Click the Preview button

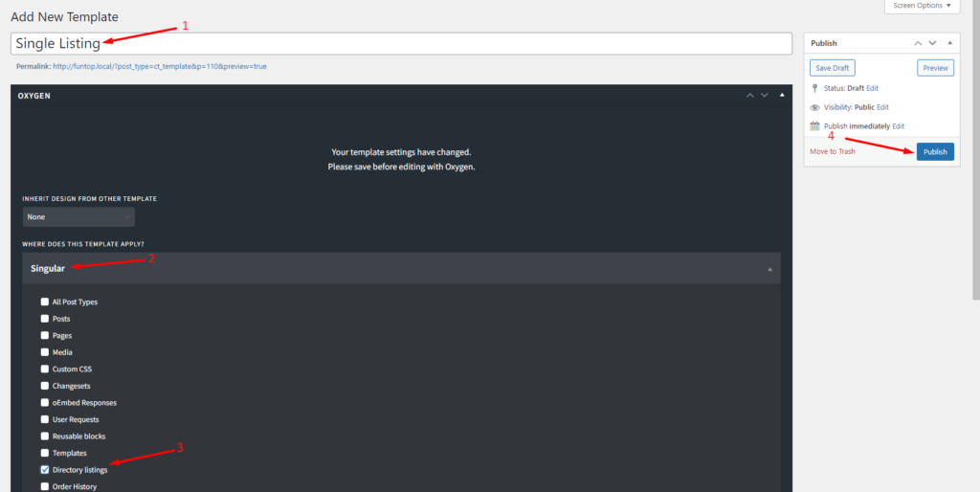pos(935,68)
